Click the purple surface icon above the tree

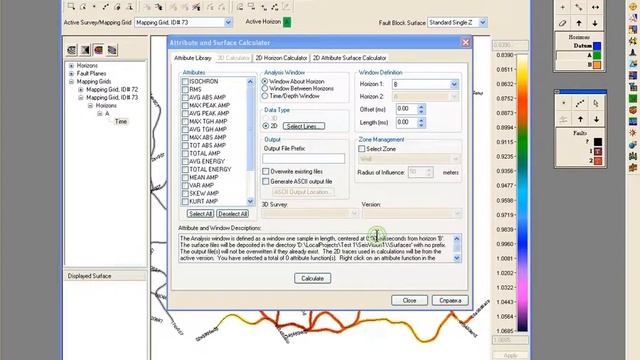[112, 50]
